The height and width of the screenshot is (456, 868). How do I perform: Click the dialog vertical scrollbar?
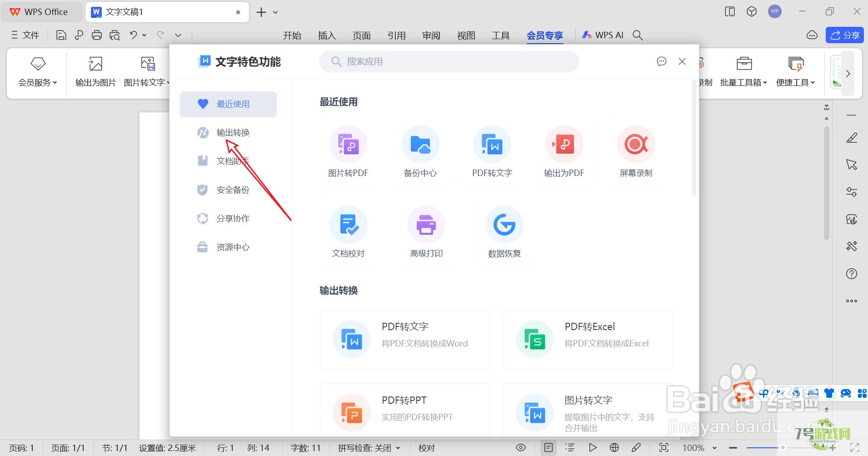[694, 139]
